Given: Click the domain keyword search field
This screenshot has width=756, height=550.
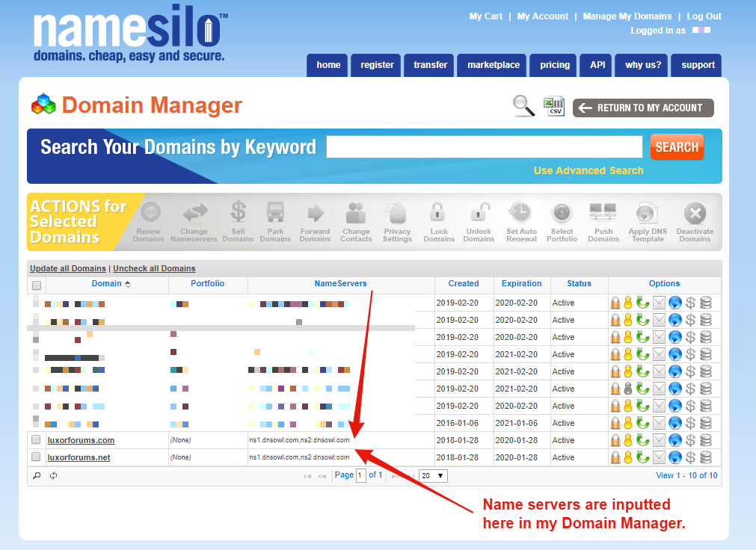Looking at the screenshot, I should pos(485,147).
